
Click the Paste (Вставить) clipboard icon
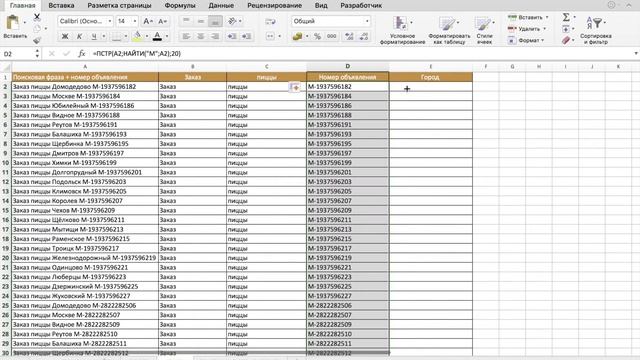click(x=13, y=23)
